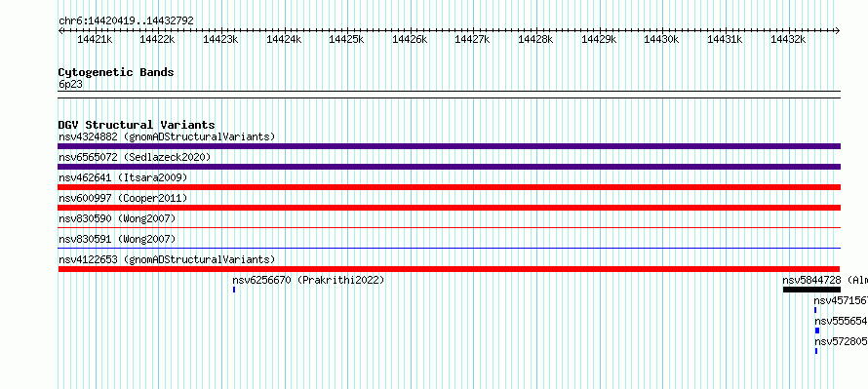Click the DGV Structural Variants track title
This screenshot has width=868, height=389.
click(137, 125)
